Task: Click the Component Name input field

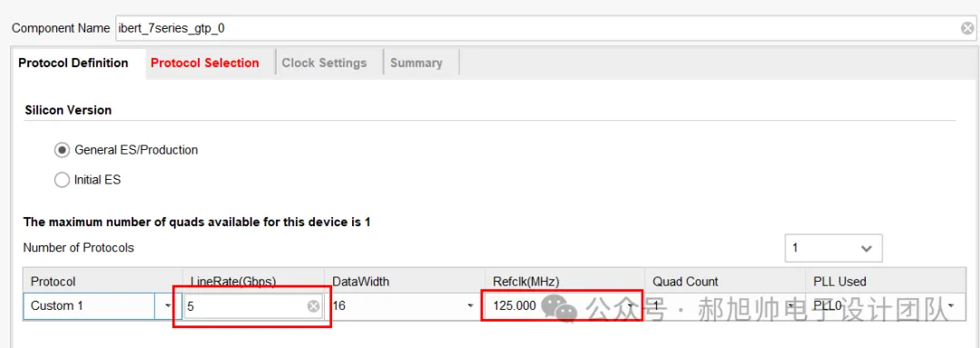Action: pyautogui.click(x=544, y=28)
